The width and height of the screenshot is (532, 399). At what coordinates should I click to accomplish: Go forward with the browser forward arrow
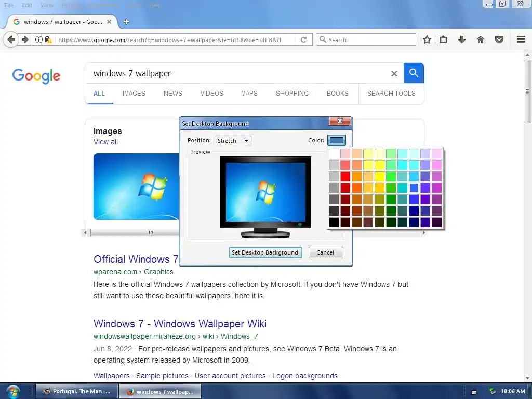[25, 39]
